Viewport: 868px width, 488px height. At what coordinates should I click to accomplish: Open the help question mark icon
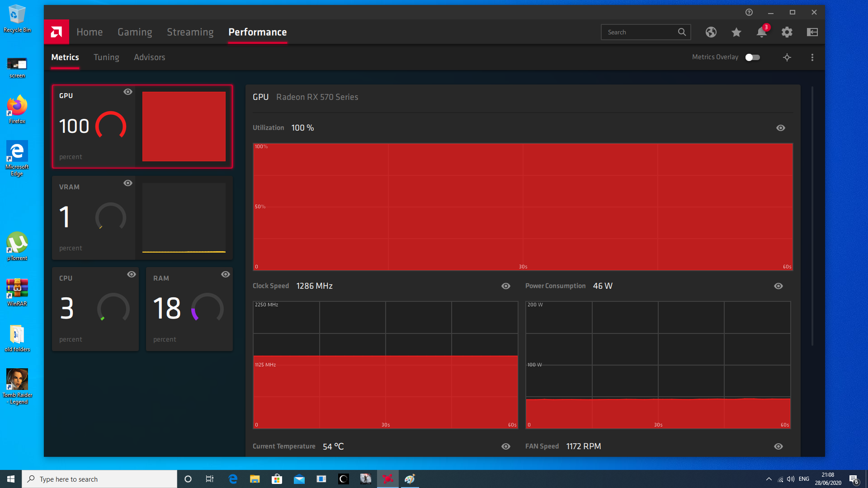[x=749, y=12]
